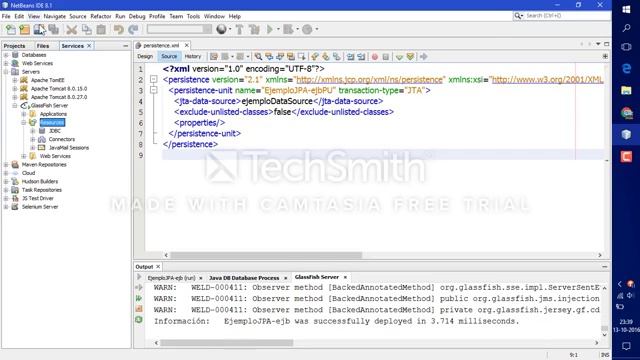Click File Explorer icon on taskbar
640x360 pixels.
[626, 91]
